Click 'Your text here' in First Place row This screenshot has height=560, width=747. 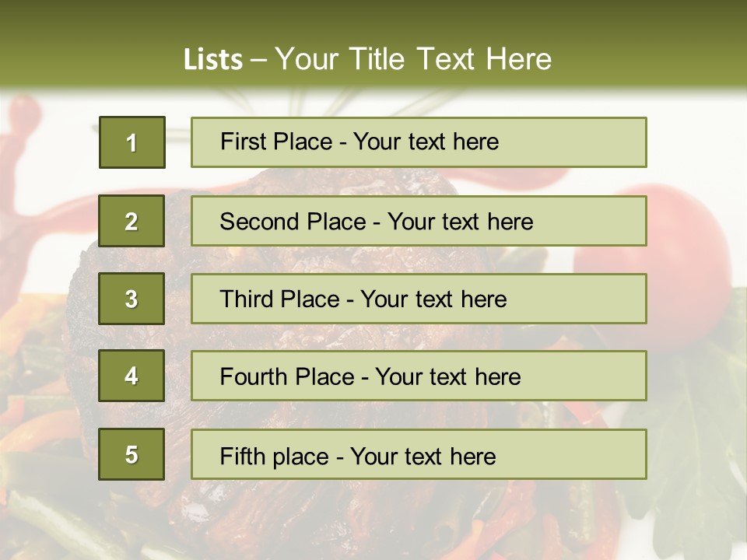[426, 142]
